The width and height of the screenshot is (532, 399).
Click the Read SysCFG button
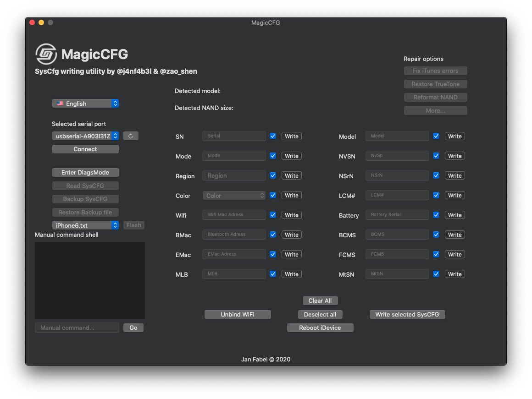tap(85, 186)
